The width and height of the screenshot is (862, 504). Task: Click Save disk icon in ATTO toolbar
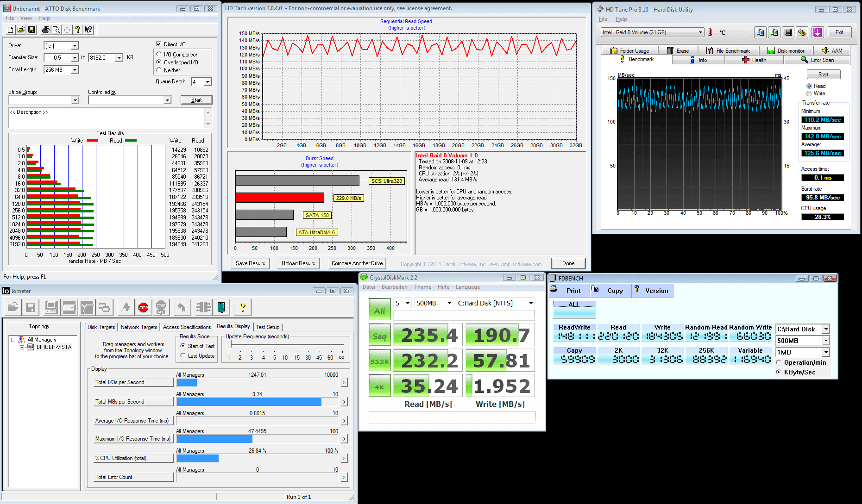(31, 30)
